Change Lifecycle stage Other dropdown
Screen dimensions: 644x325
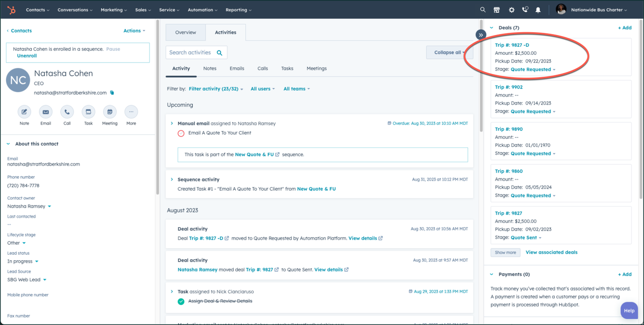pyautogui.click(x=17, y=243)
